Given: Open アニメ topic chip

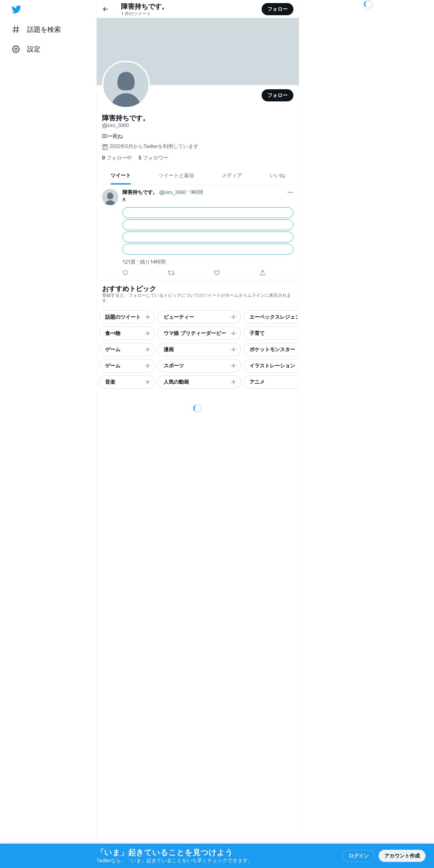Looking at the screenshot, I should pos(271,382).
